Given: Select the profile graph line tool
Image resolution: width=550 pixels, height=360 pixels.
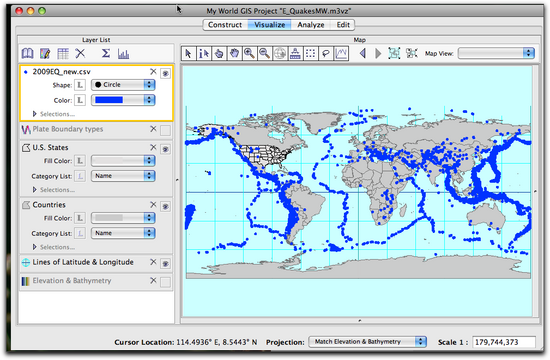Looking at the screenshot, I should tap(341, 54).
